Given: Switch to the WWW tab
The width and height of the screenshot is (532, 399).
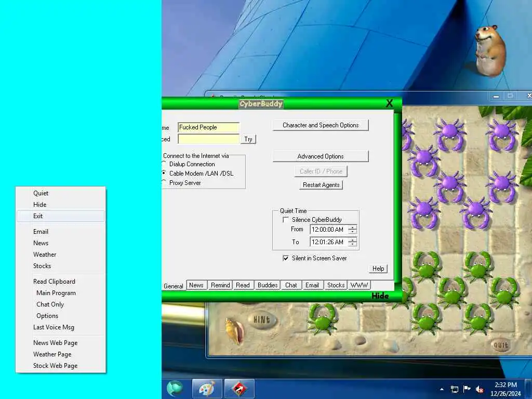Looking at the screenshot, I should (x=359, y=285).
